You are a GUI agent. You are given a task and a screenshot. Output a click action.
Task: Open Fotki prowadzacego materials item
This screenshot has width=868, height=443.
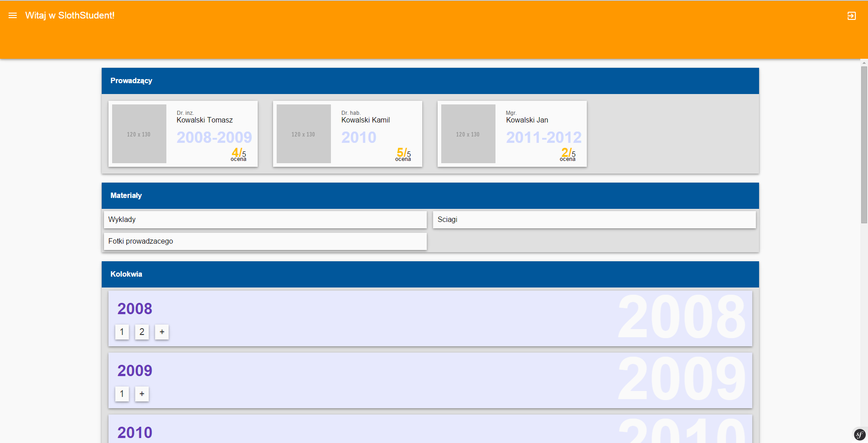click(x=265, y=241)
